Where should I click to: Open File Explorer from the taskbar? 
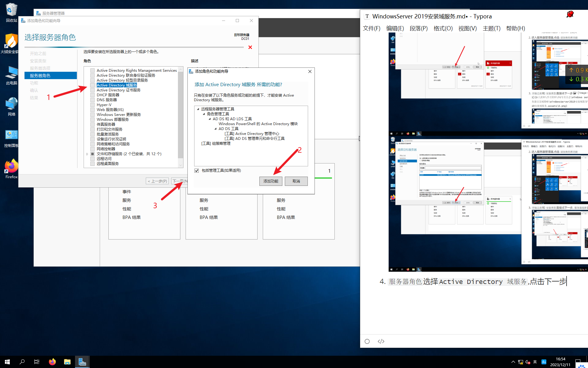coord(67,362)
